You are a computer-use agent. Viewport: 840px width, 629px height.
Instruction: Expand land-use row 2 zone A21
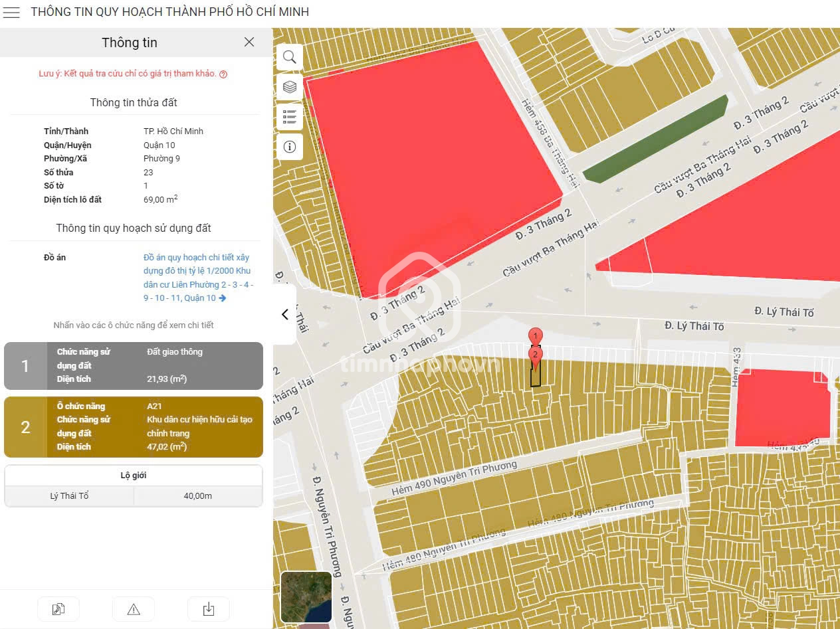pyautogui.click(x=133, y=426)
